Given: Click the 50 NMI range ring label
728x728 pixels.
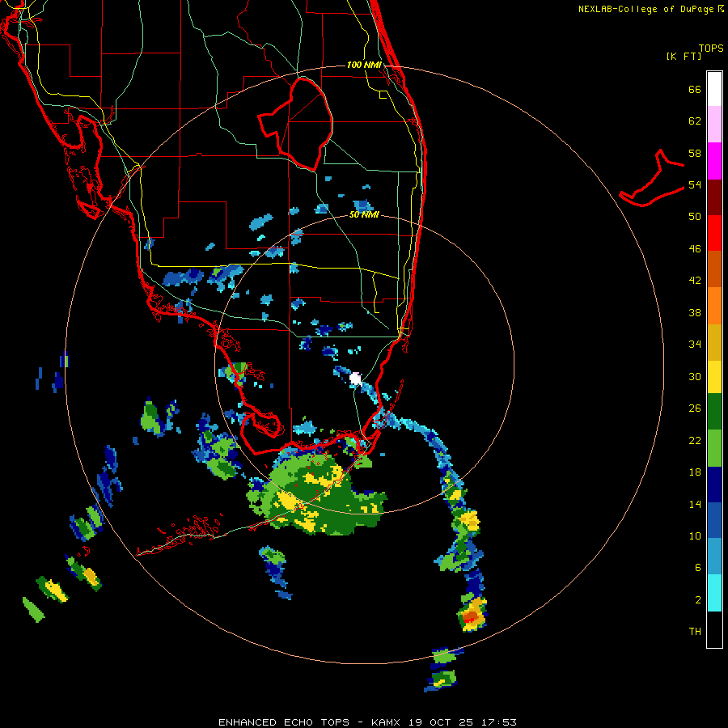Looking at the screenshot, I should [364, 215].
